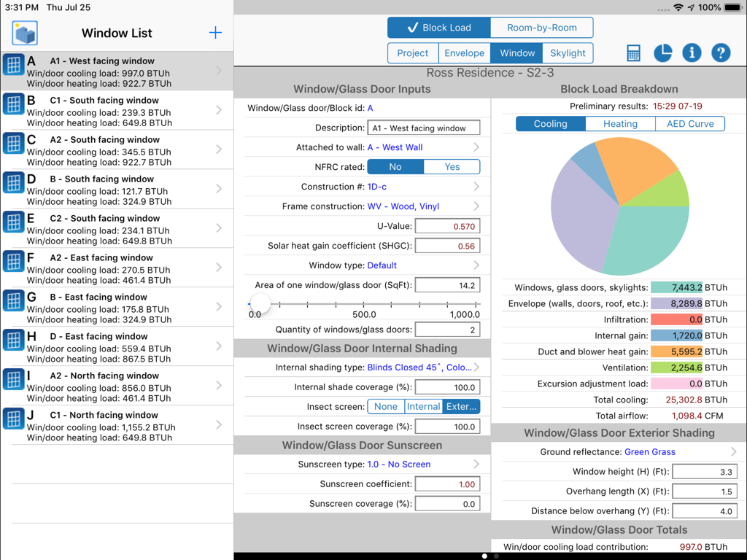Image resolution: width=747 pixels, height=560 pixels.
Task: Add a new window with the plus icon
Action: 214,32
